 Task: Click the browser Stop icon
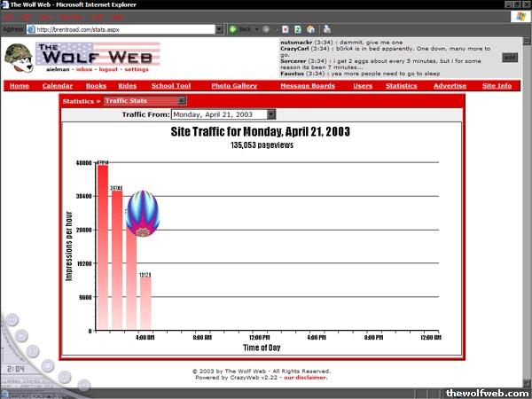285,28
